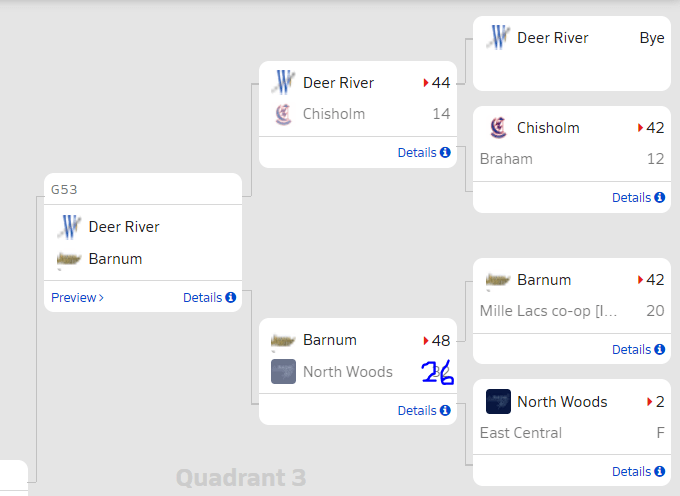Screen dimensions: 680x496
Task: Click Barnum logo in Mille Lacs matchup
Action: 498,280
